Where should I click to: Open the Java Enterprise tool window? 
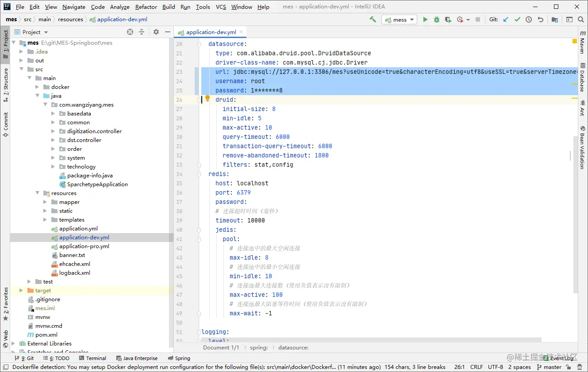[137, 358]
